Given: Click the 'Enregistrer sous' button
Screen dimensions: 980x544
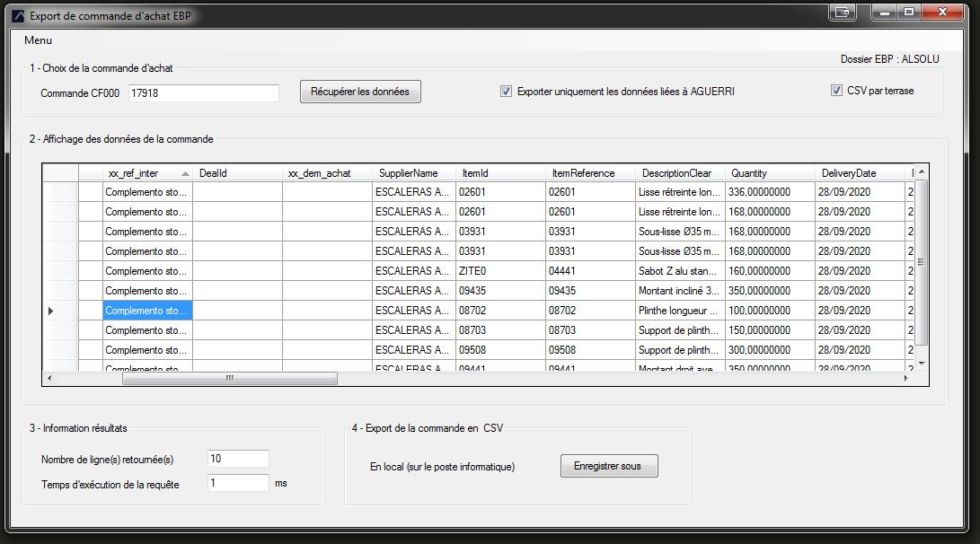Looking at the screenshot, I should pos(609,466).
